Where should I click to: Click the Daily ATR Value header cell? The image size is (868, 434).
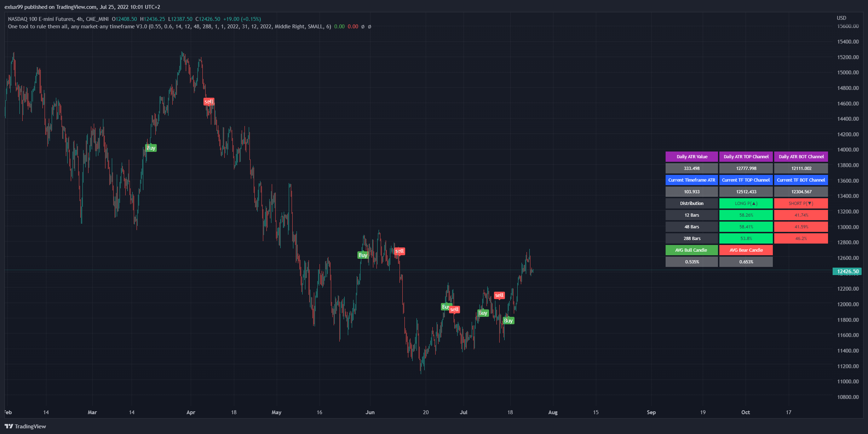(x=692, y=157)
